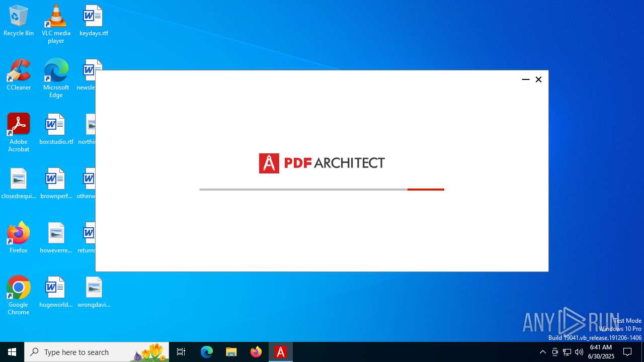Screen dimensions: 644x362
Task: Show hidden system tray icons
Action: pyautogui.click(x=543, y=352)
